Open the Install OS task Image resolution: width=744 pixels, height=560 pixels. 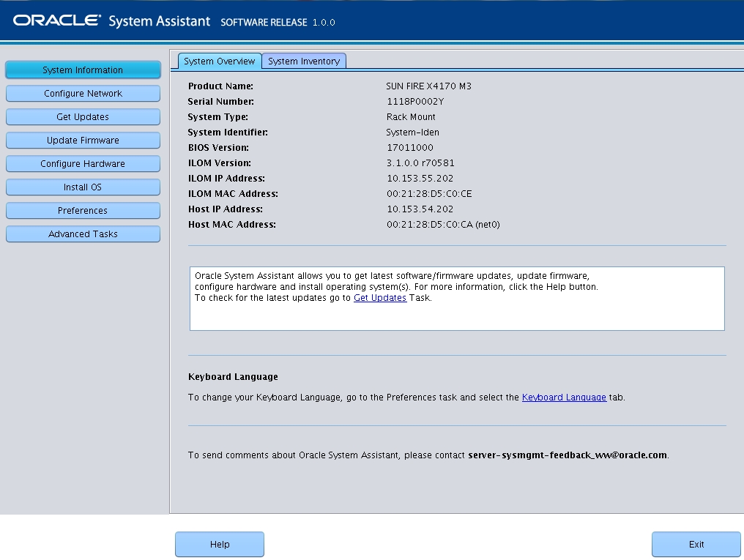83,187
